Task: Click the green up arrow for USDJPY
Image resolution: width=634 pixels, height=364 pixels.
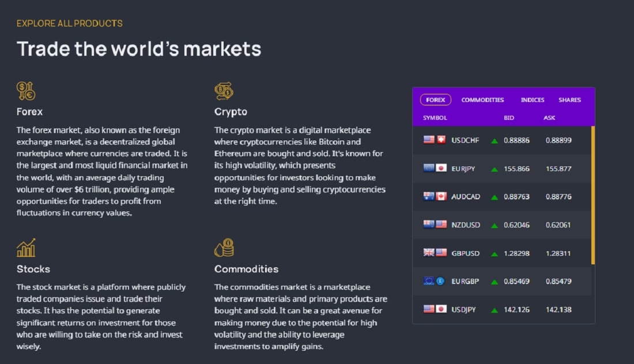Action: coord(494,310)
